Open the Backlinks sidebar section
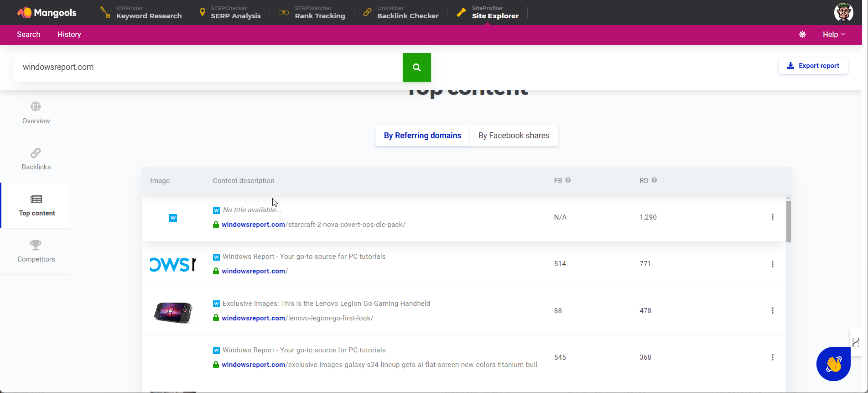868x393 pixels. 36,159
